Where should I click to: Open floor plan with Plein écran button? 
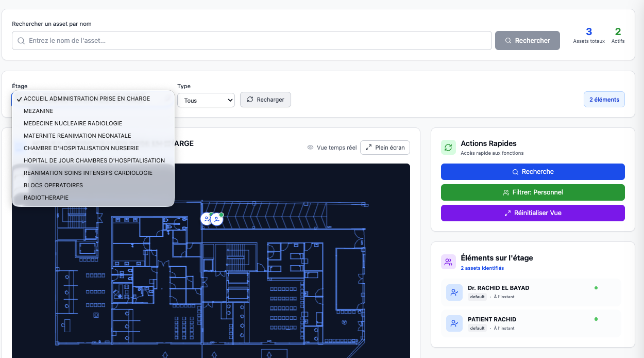[385, 148]
